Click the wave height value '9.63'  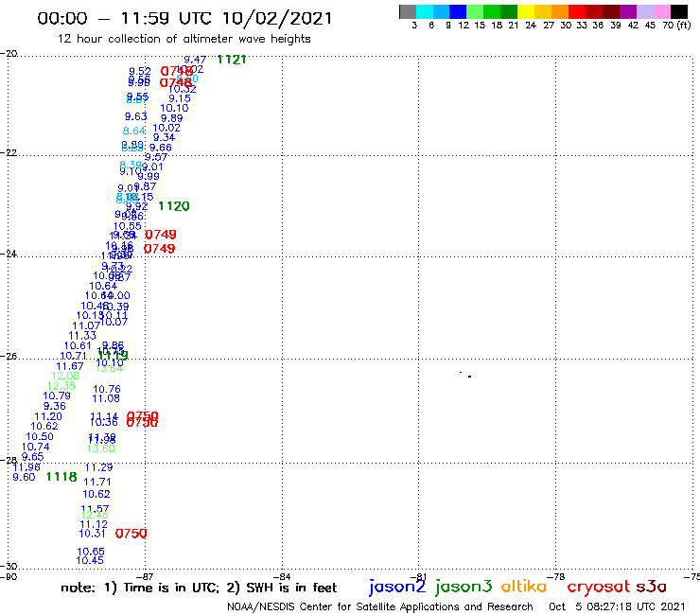pyautogui.click(x=135, y=116)
